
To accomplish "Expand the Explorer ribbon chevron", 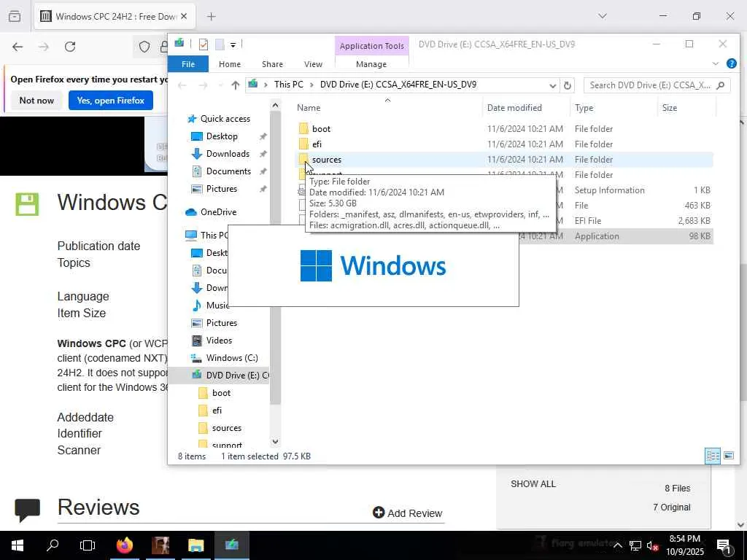I will click(x=715, y=63).
